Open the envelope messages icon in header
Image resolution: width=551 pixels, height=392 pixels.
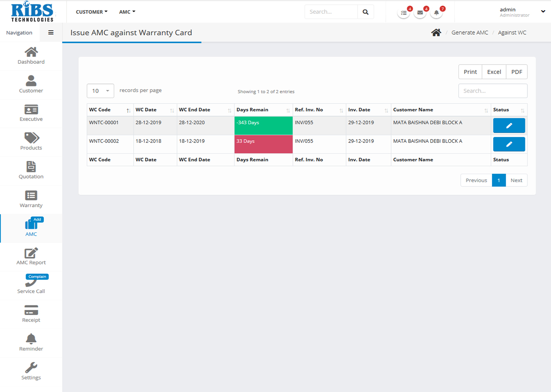[420, 13]
